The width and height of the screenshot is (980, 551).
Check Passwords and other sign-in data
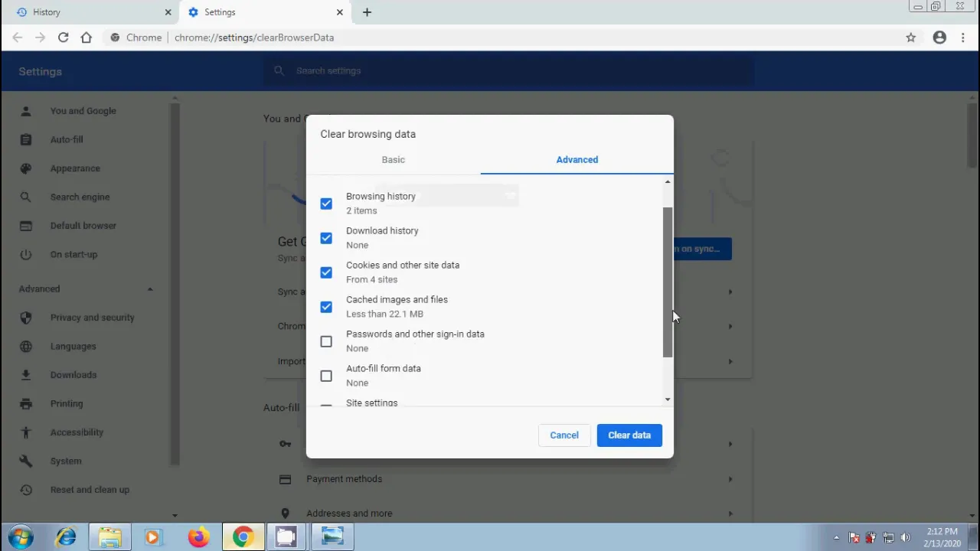click(326, 341)
